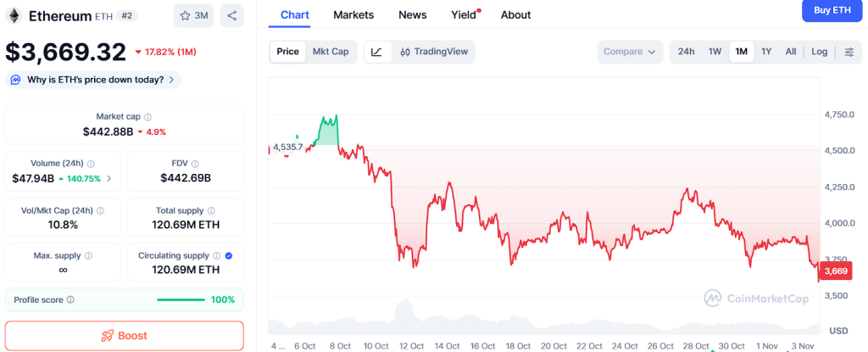Click Max. supply info icon
Image resolution: width=868 pixels, height=352 pixels.
coord(88,255)
